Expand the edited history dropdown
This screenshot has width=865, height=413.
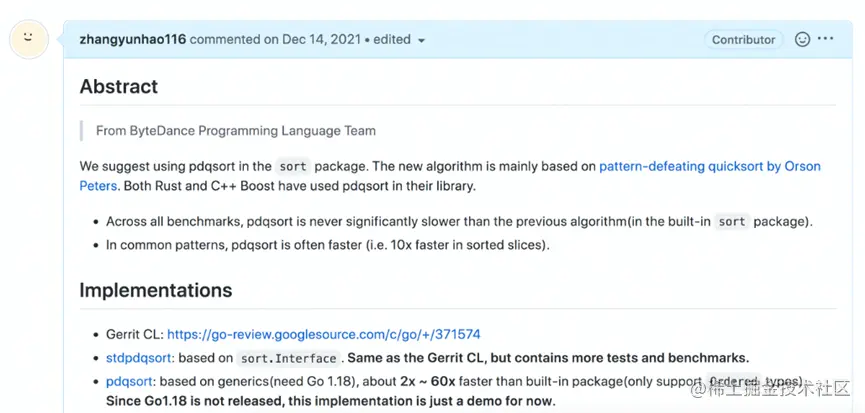[421, 41]
